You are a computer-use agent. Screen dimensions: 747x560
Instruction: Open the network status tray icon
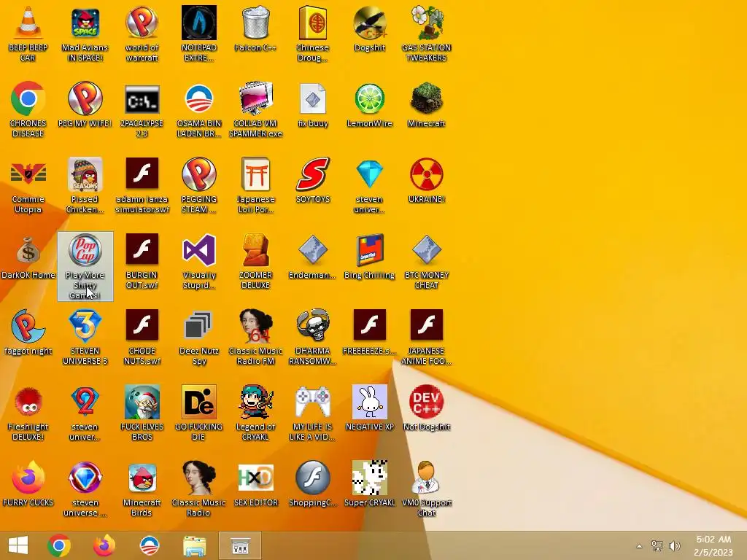tap(657, 546)
